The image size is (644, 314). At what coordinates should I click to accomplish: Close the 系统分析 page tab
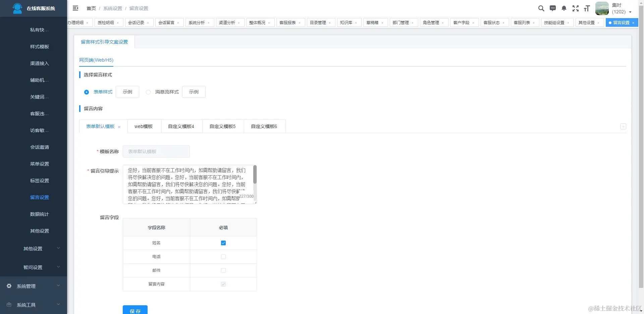209,23
